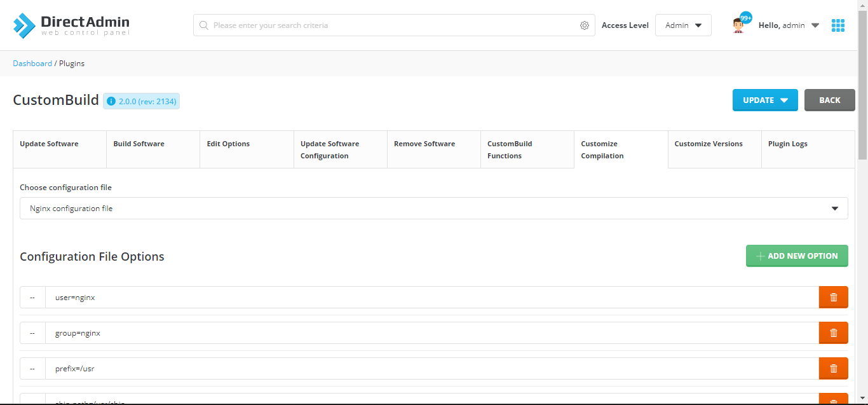Click the DirectAdmin logo
The image size is (868, 405).
pyautogui.click(x=71, y=25)
